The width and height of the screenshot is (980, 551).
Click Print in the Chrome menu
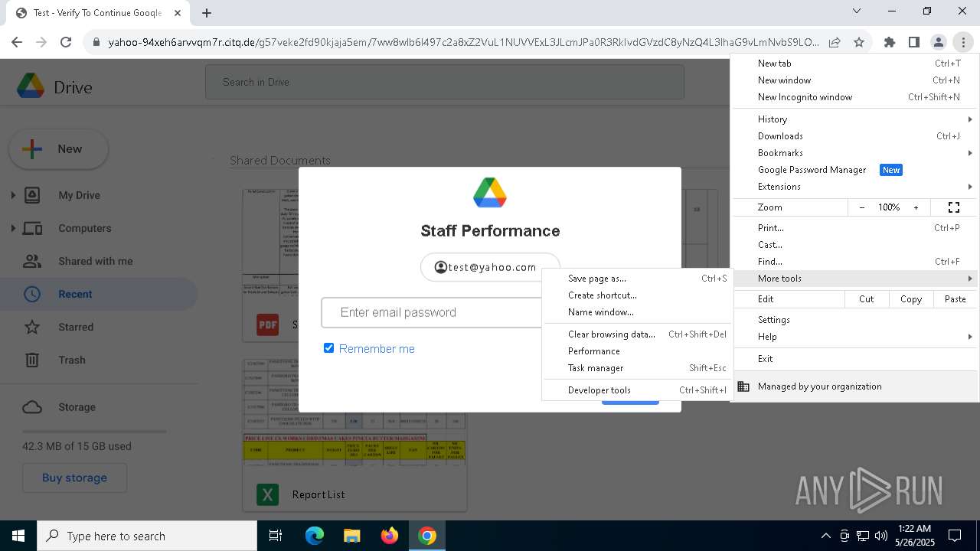854,228
